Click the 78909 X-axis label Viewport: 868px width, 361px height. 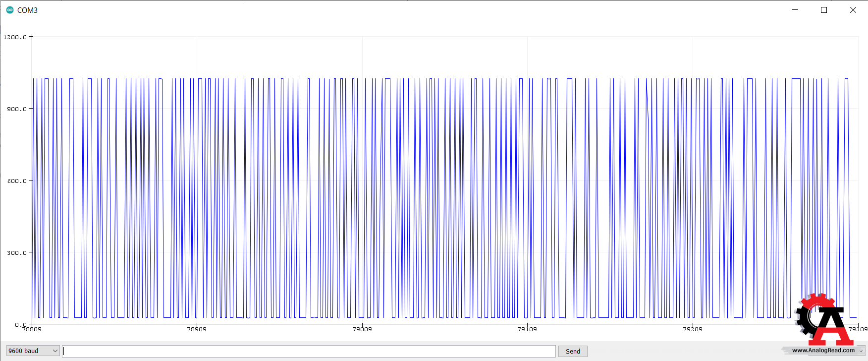coord(197,329)
